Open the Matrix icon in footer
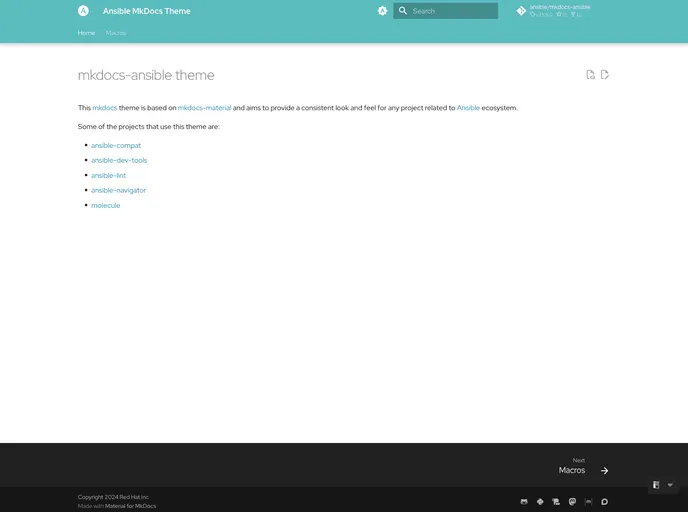The height and width of the screenshot is (512, 688). point(588,501)
